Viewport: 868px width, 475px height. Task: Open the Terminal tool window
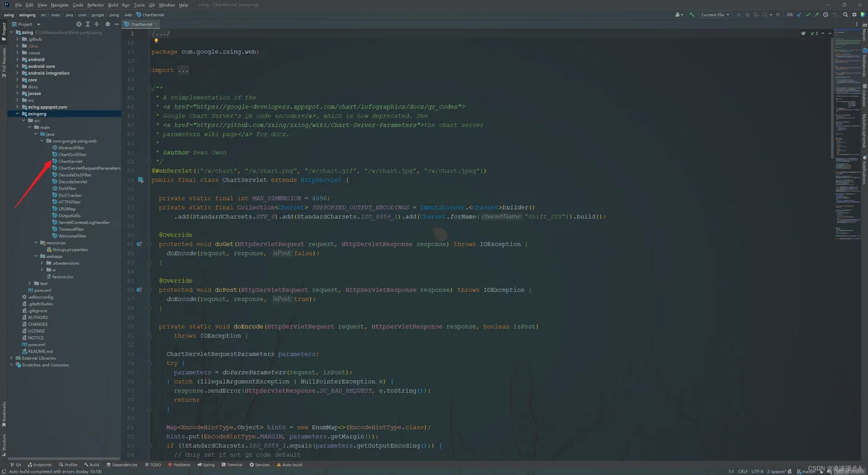232,464
